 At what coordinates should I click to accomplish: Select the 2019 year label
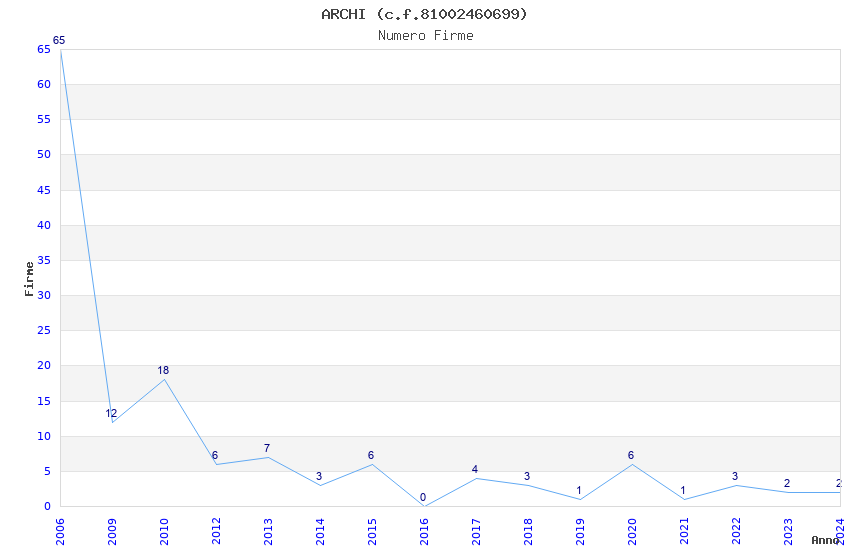[x=580, y=532]
